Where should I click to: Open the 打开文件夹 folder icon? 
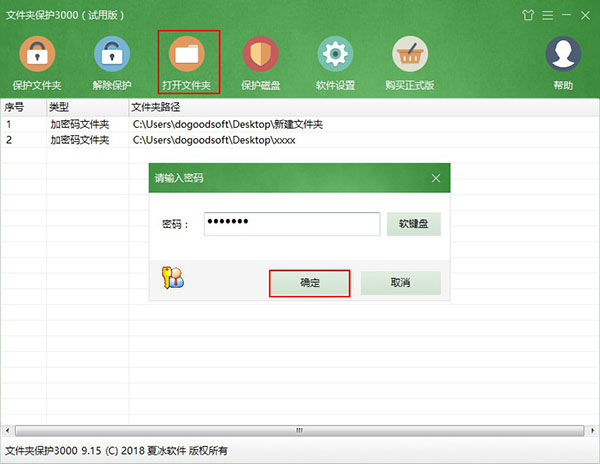point(187,54)
